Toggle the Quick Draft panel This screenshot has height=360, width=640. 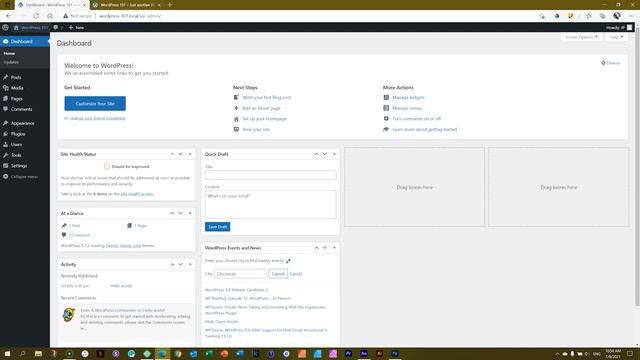(x=334, y=154)
